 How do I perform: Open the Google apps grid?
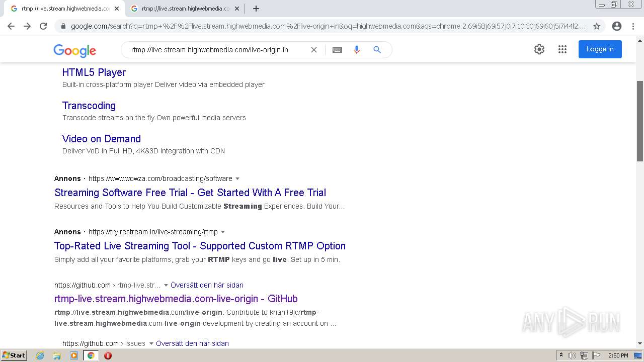point(562,49)
